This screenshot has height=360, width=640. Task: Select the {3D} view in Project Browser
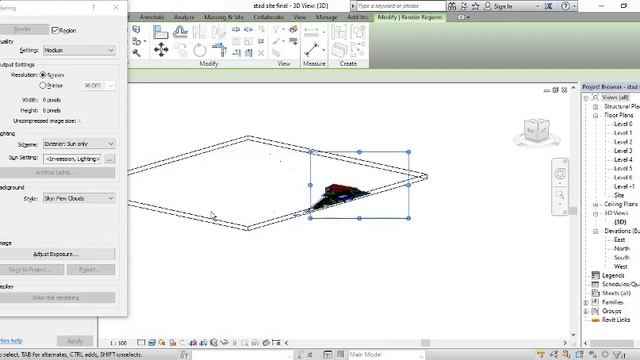point(620,222)
